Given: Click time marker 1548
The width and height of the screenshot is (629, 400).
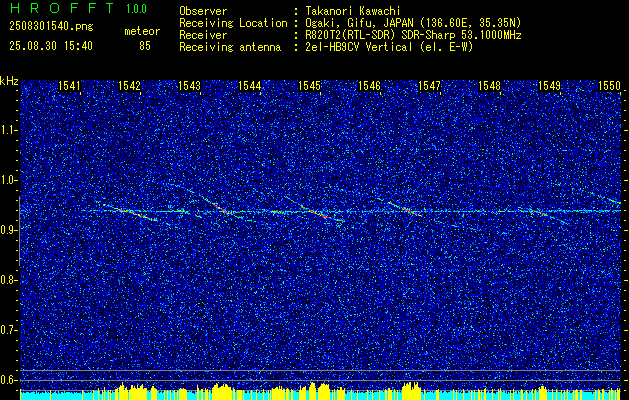Looking at the screenshot, I should [x=490, y=85].
